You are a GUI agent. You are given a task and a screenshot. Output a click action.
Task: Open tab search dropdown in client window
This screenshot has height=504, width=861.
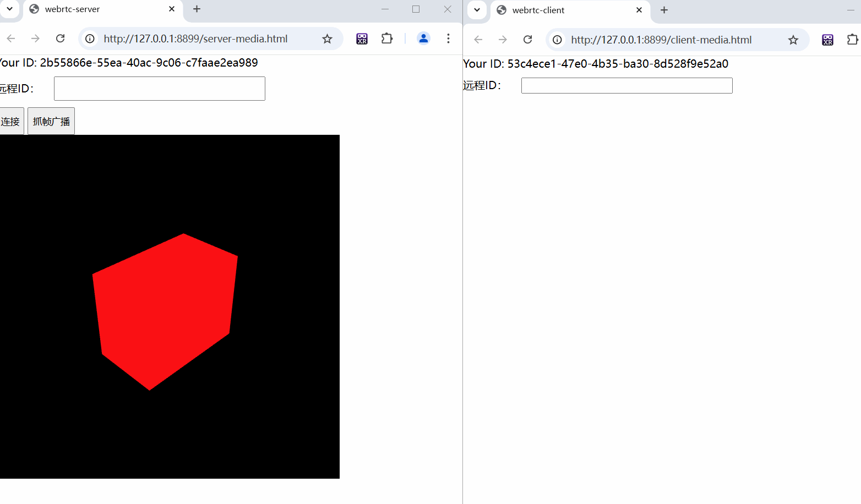[477, 10]
